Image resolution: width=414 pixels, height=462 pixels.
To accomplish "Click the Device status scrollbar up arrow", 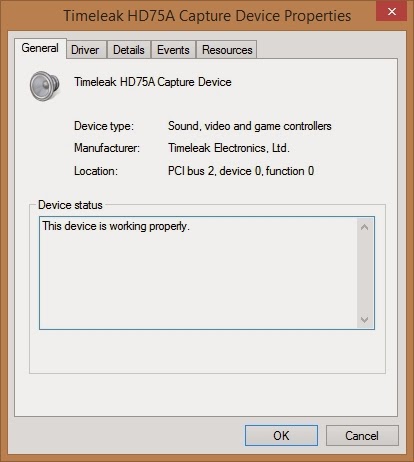I will coord(365,228).
